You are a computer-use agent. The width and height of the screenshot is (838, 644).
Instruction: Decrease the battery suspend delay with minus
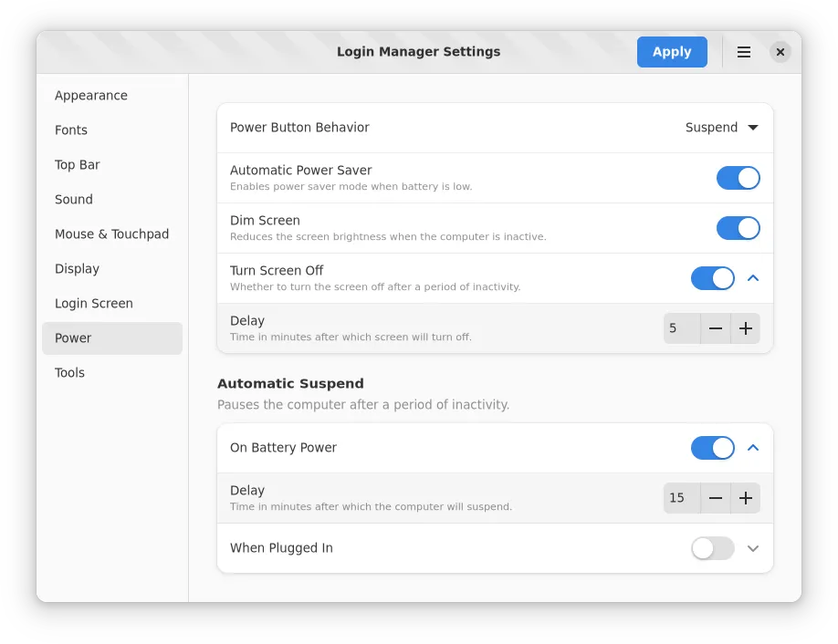(716, 498)
